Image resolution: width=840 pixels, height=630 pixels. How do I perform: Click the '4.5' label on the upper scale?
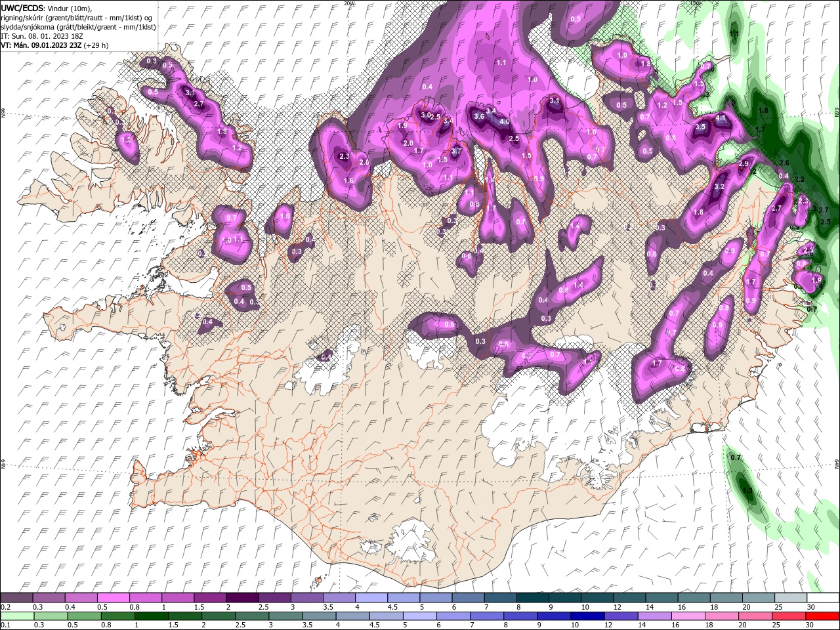[x=392, y=607]
